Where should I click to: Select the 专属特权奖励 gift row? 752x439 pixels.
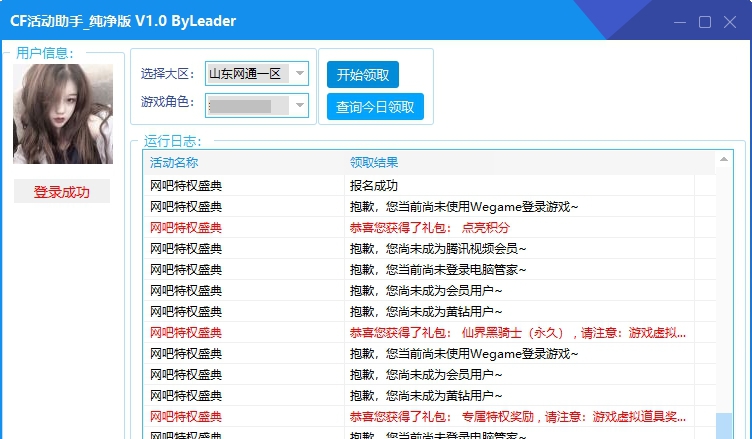(x=430, y=416)
